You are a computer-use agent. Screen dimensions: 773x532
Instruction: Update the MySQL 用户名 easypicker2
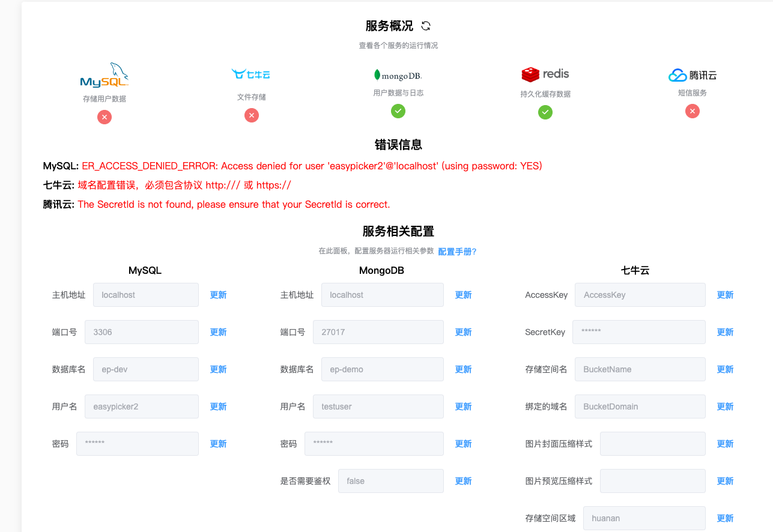(218, 407)
